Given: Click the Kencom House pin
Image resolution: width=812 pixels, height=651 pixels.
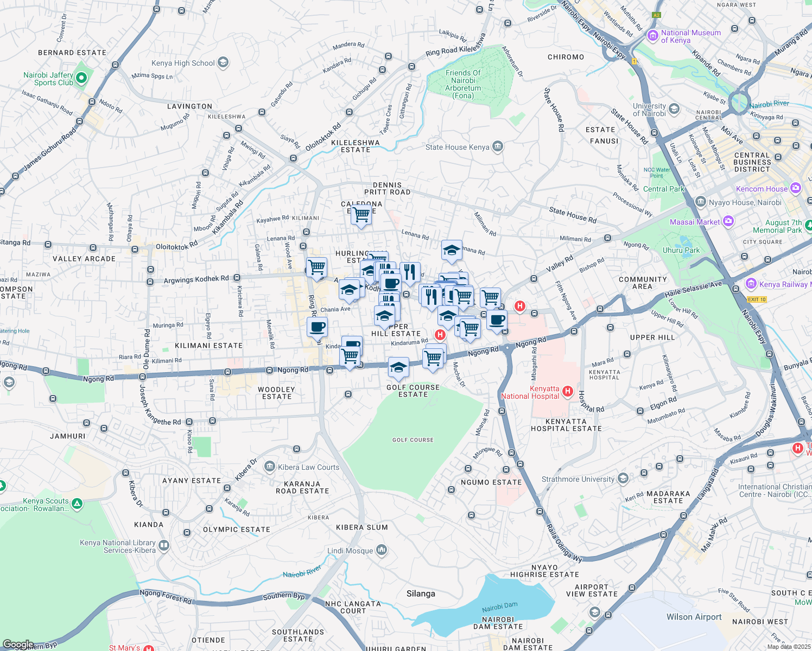Looking at the screenshot, I should click(x=796, y=188).
